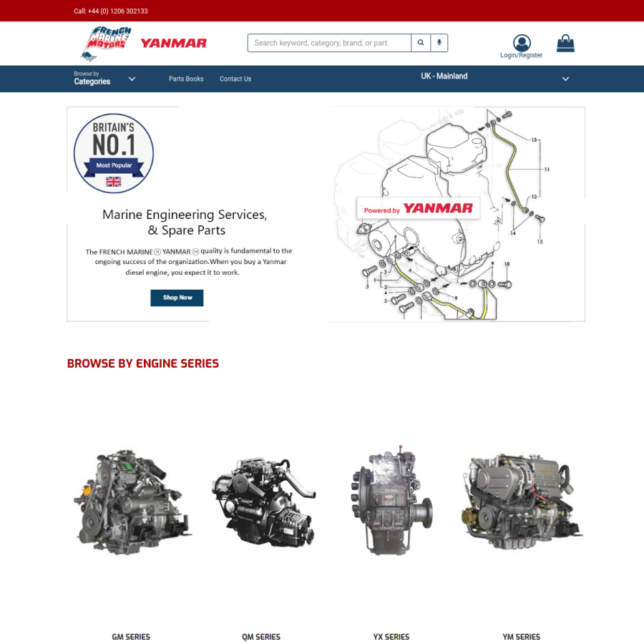Open the Login/Register link

(x=521, y=55)
